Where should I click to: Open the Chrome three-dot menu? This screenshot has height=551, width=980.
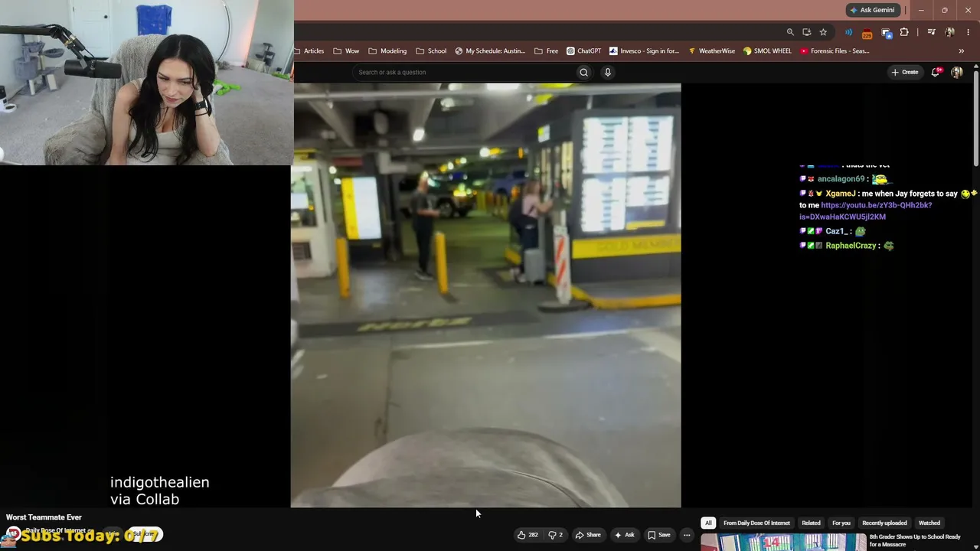tap(969, 32)
